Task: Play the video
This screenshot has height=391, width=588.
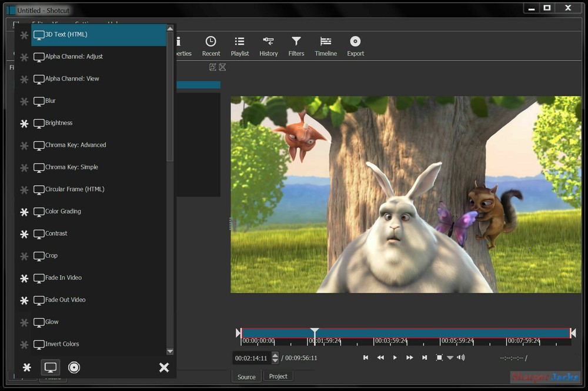Action: (x=395, y=357)
